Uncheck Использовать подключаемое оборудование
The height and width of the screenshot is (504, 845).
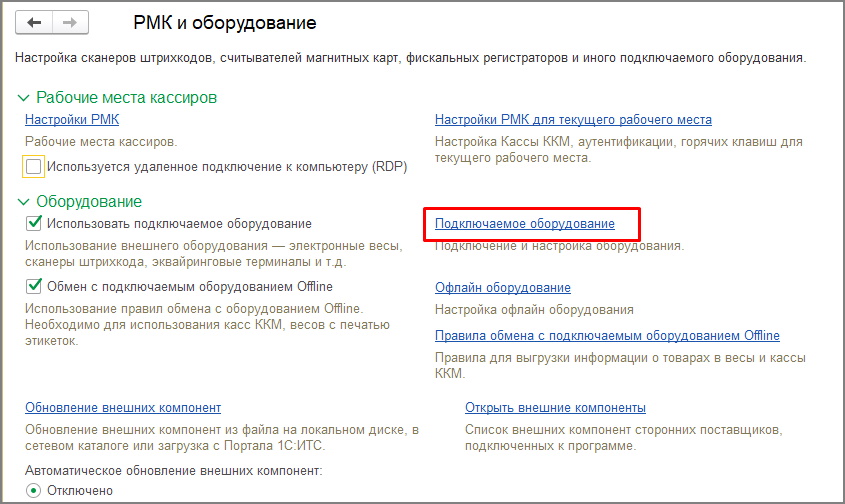tap(34, 223)
